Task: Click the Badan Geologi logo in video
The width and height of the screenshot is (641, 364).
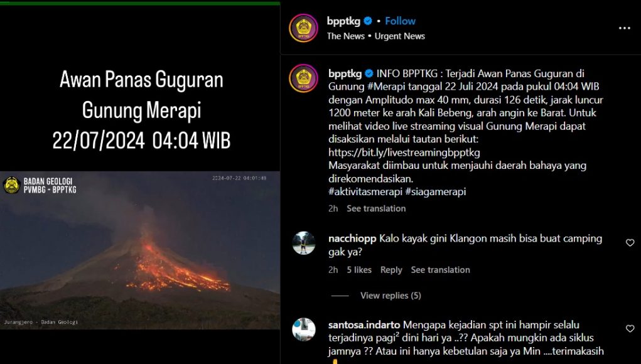Action: pyautogui.click(x=11, y=185)
